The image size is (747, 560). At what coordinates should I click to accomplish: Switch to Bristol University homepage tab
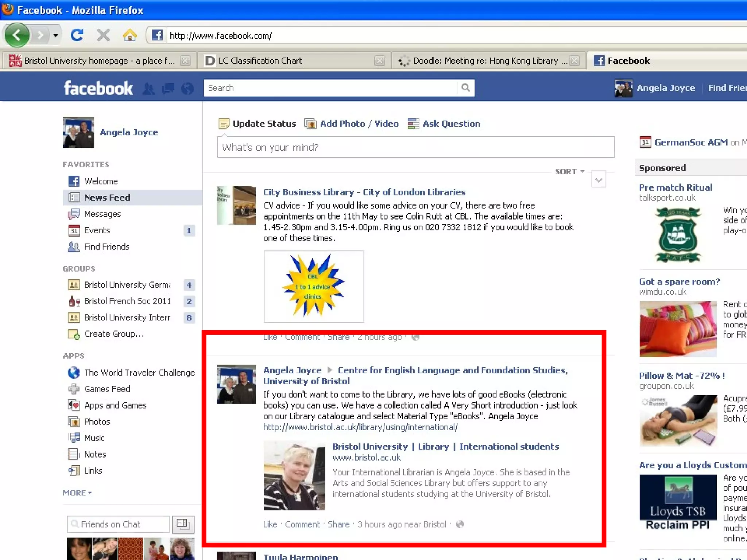click(x=99, y=61)
